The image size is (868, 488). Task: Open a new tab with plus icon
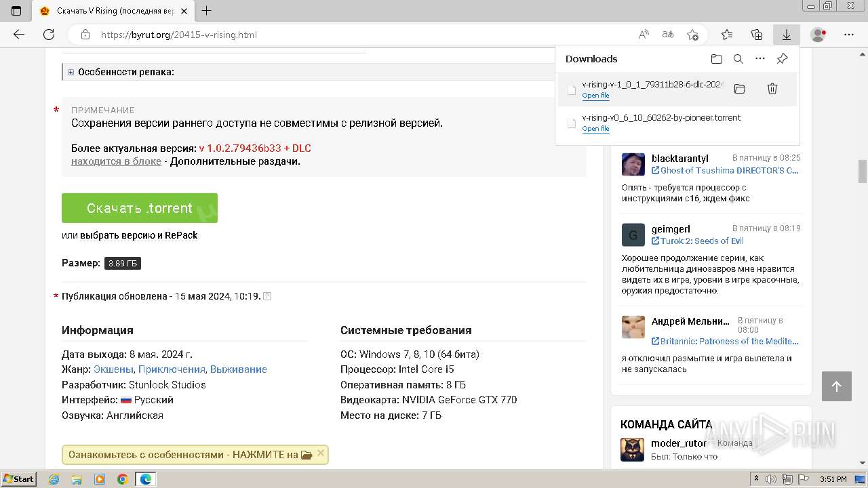207,11
